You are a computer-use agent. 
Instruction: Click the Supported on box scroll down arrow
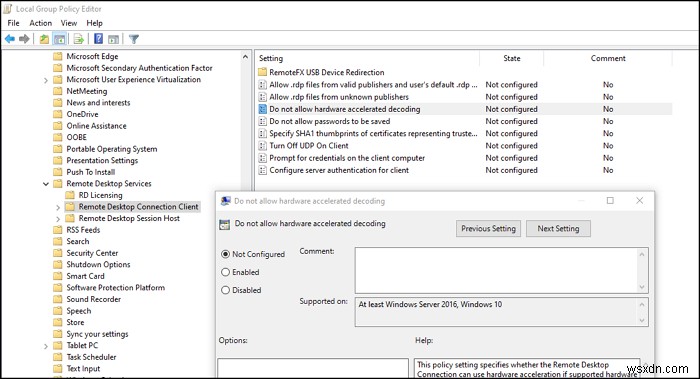[642, 321]
